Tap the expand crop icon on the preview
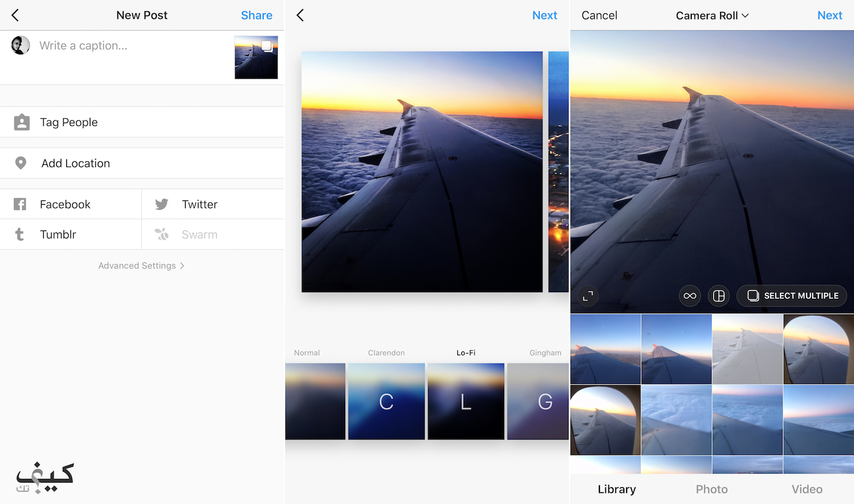854x504 pixels. point(588,296)
